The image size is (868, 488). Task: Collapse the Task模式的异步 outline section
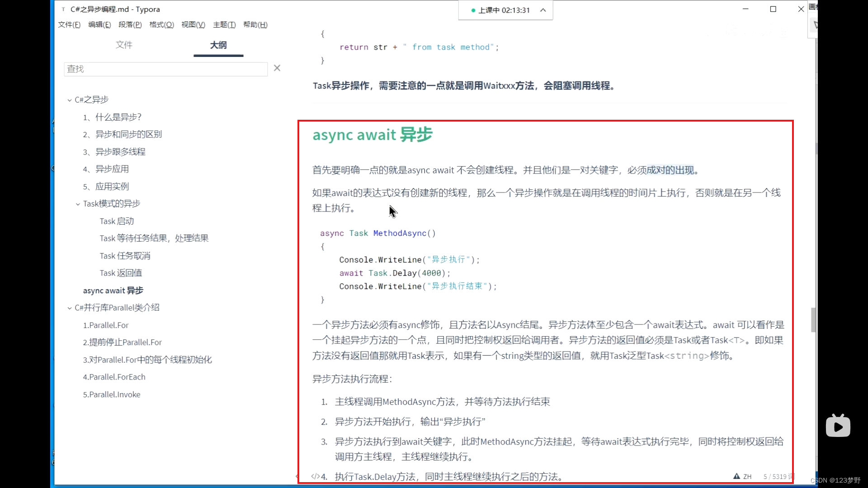coord(77,204)
